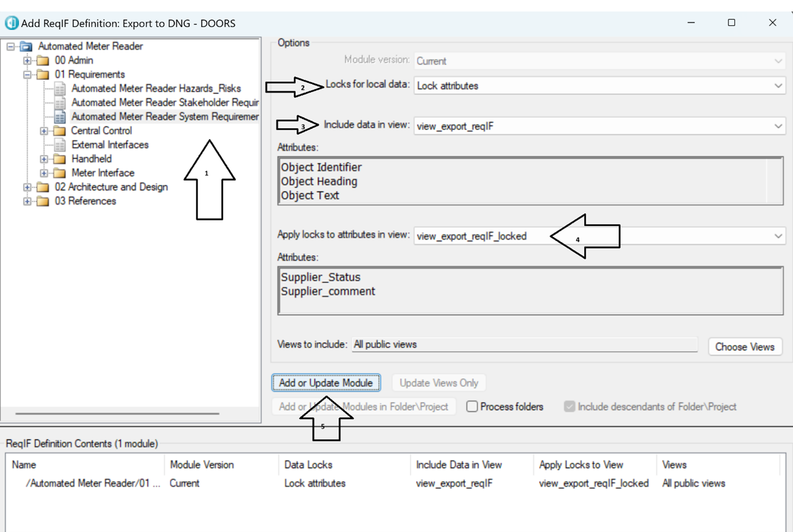This screenshot has width=793, height=532.
Task: Click the Choose Views button
Action: (x=744, y=347)
